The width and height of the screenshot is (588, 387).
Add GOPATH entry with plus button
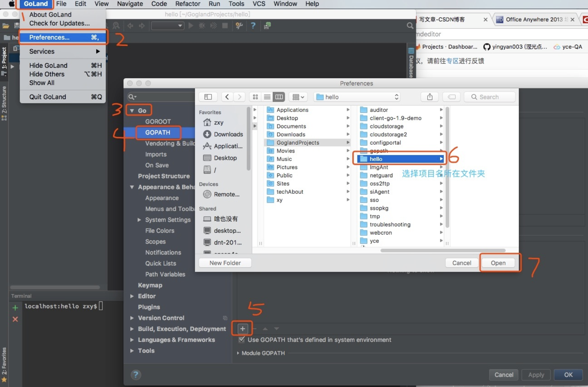click(243, 329)
